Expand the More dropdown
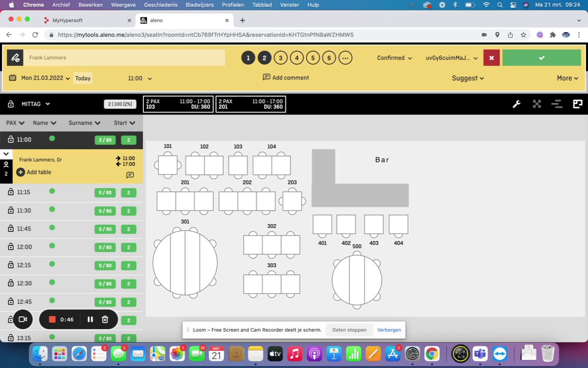The image size is (588, 368). [568, 78]
